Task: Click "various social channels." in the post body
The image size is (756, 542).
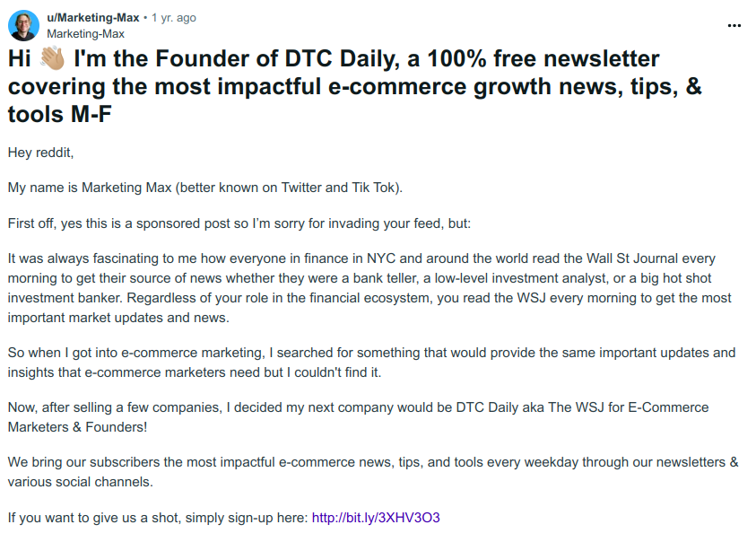Action: coord(81,482)
